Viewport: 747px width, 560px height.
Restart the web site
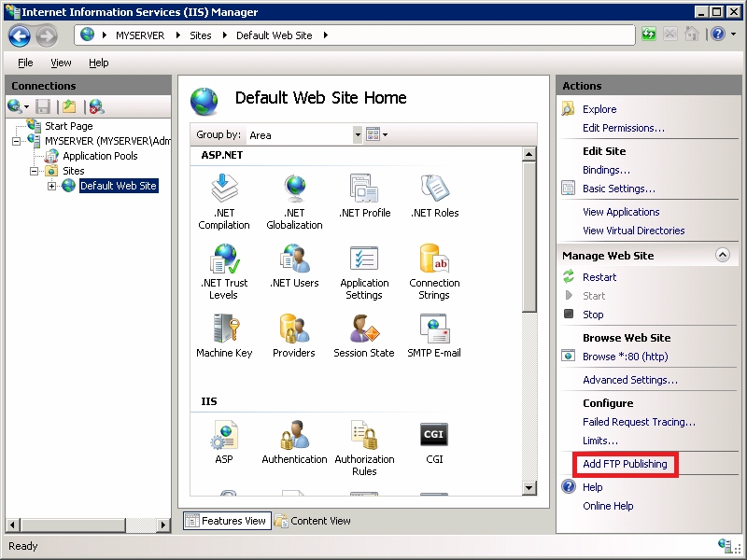coord(599,277)
